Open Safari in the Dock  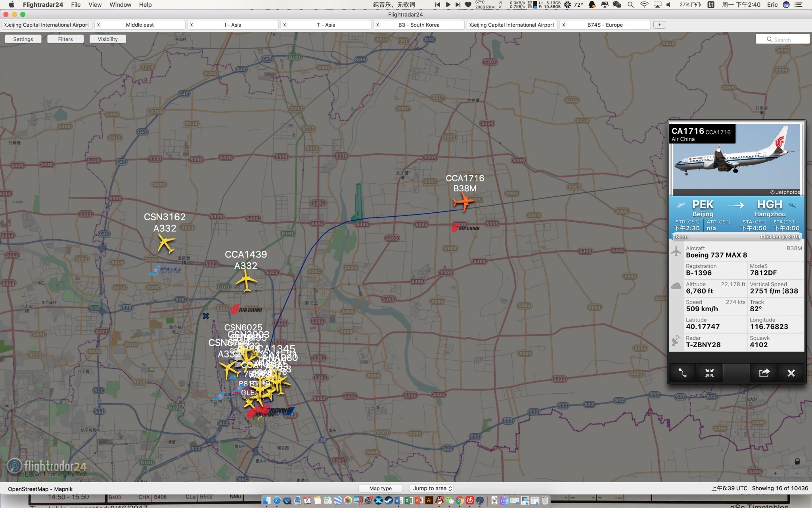[x=277, y=500]
